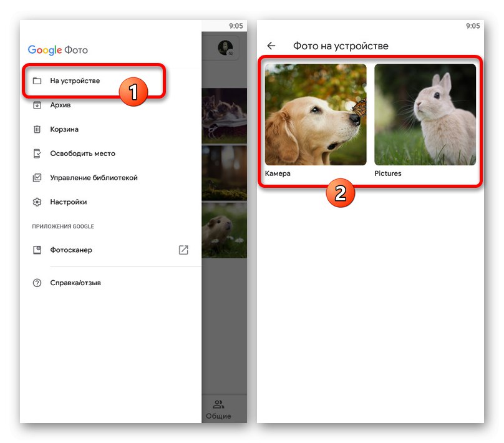Tap the external link icon beside Фотосканер
This screenshot has width=504, height=443.
pos(183,250)
